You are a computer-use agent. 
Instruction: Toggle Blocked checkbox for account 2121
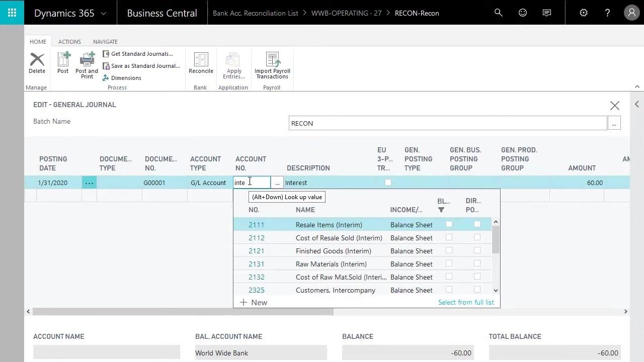449,250
